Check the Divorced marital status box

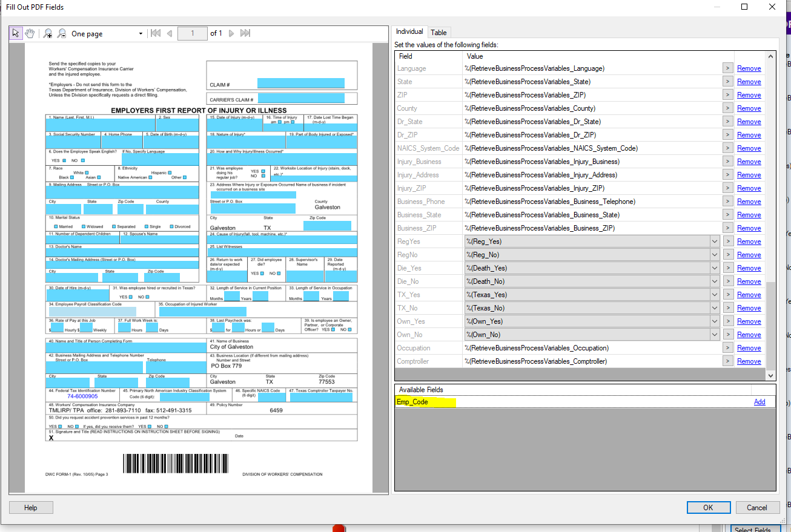tap(172, 226)
